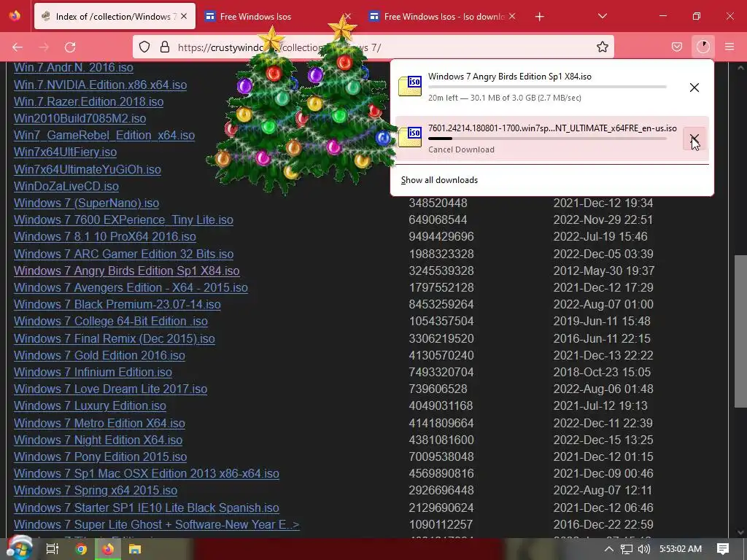Click Win7x64UltimateYuGiOh.iso link
The image size is (747, 560).
click(x=88, y=169)
